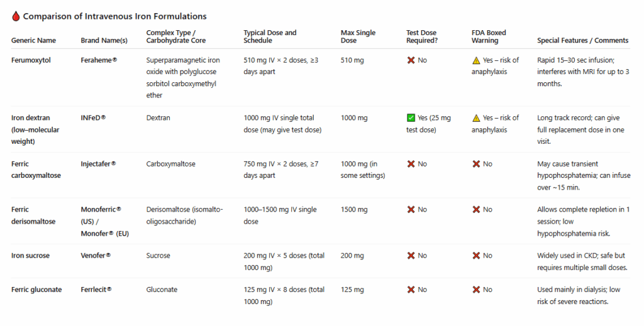Viewport: 644px width, 326px height.
Task: Click red X under Test Dose for Ferric derisomaltose
Action: click(x=411, y=210)
